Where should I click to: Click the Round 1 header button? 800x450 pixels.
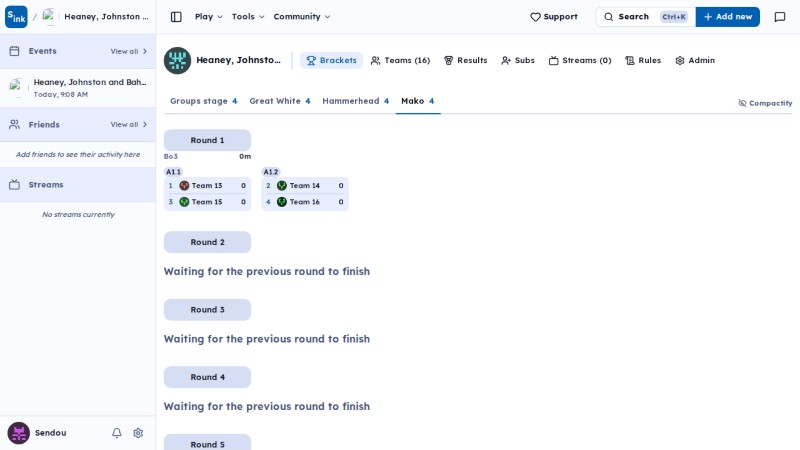click(x=207, y=140)
